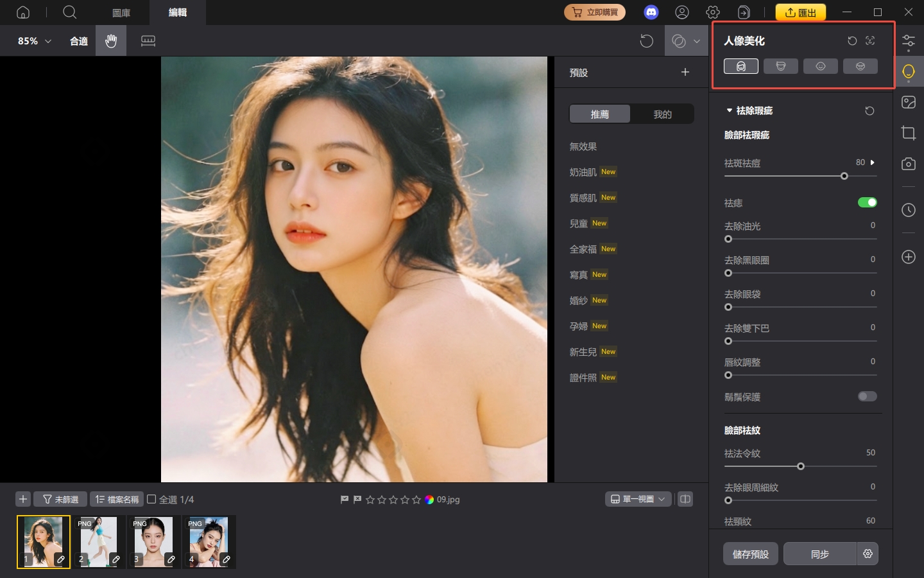
Task: Select the Hand pan tool in the toolbar
Action: tap(110, 40)
